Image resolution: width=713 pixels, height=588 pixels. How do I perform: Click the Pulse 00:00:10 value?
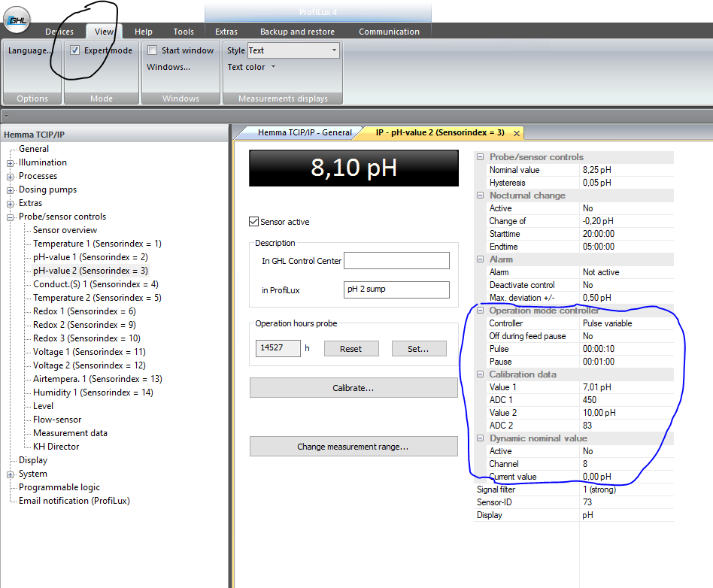click(627, 349)
